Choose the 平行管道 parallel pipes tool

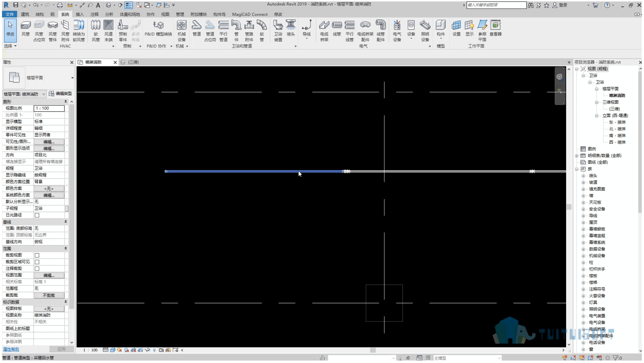point(223,31)
